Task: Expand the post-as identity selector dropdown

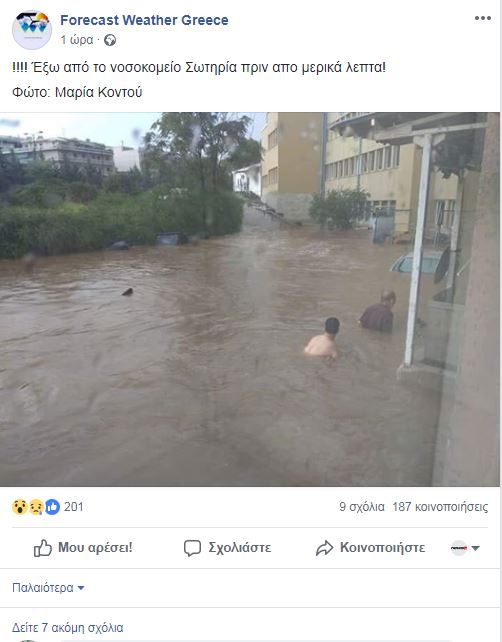Action: pos(465,548)
